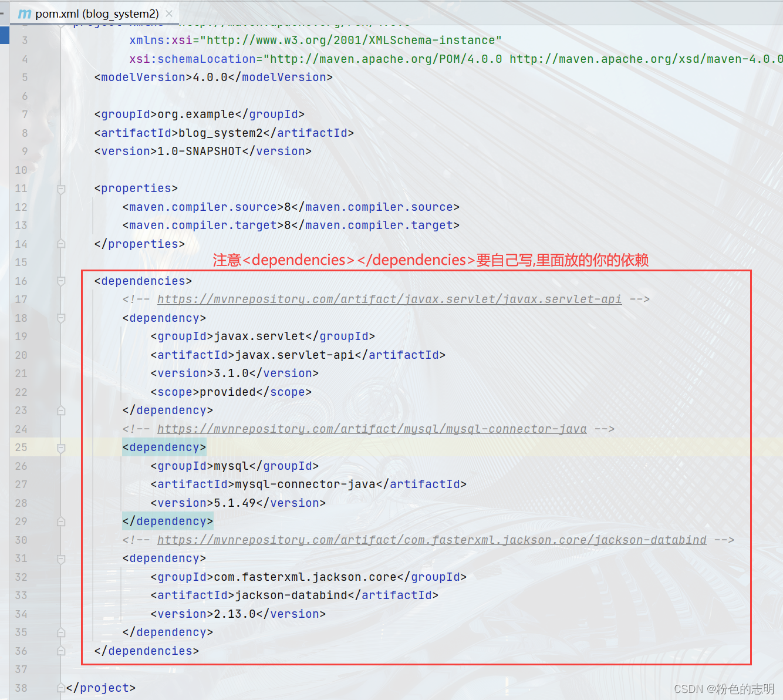Click the closing project tag
The width and height of the screenshot is (783, 700).
101,688
